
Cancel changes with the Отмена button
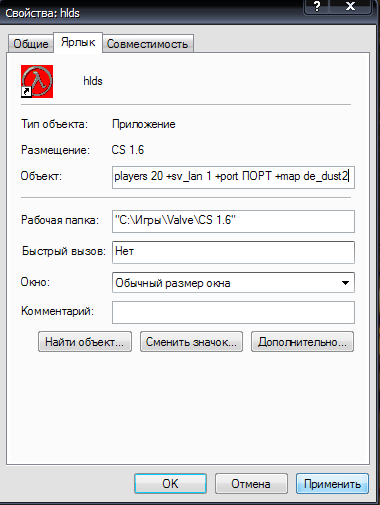pos(251,484)
